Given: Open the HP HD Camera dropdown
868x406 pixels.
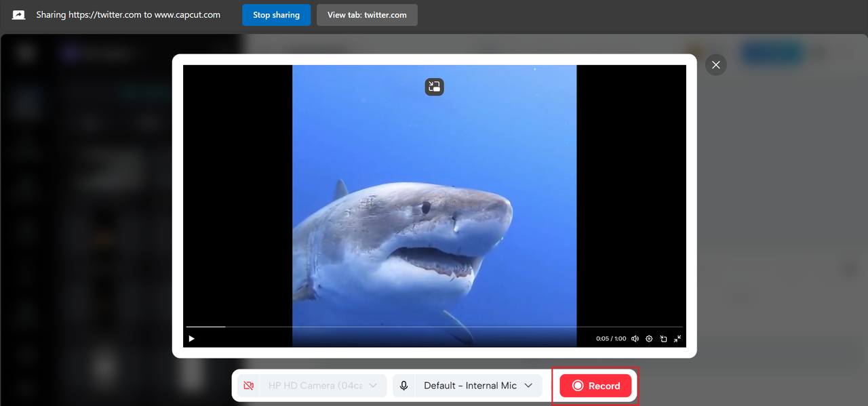Looking at the screenshot, I should coord(323,386).
